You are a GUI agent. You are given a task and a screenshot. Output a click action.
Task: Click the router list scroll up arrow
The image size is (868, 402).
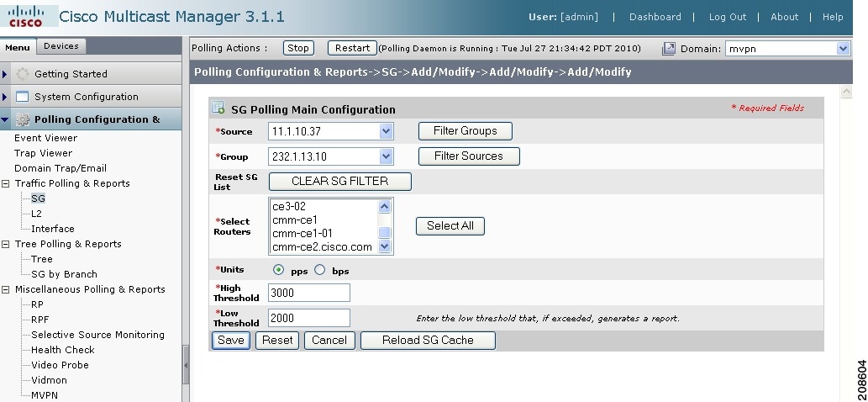385,206
